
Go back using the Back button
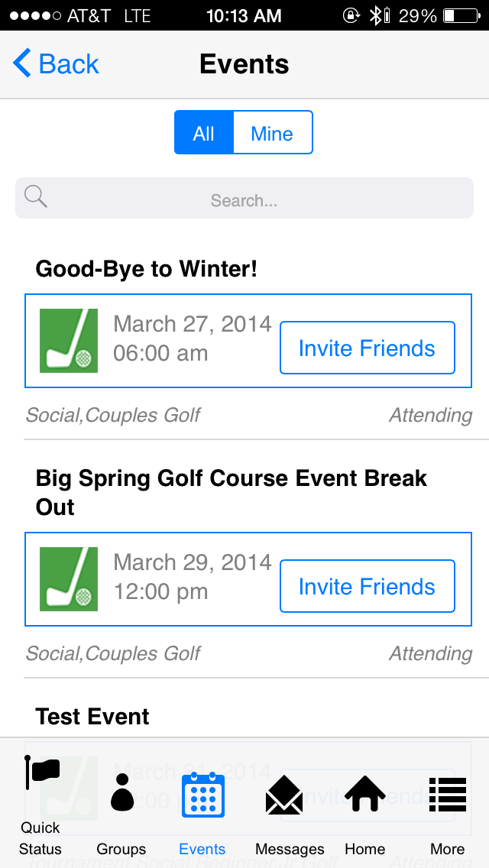pyautogui.click(x=57, y=64)
